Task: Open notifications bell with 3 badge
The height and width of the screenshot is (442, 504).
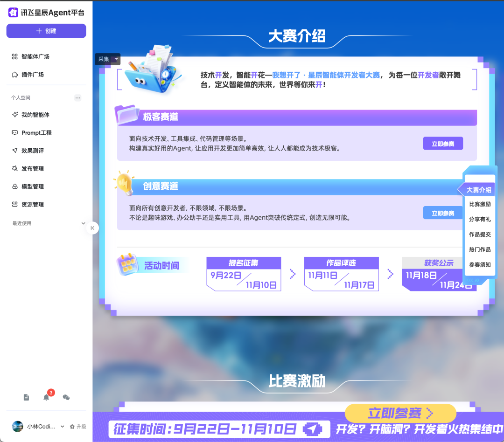Action: click(x=46, y=398)
